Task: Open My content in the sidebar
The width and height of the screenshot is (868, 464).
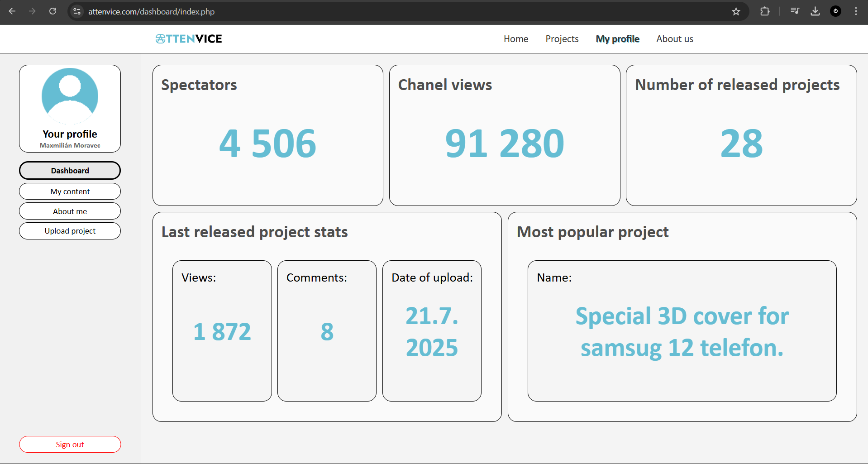Action: point(70,191)
